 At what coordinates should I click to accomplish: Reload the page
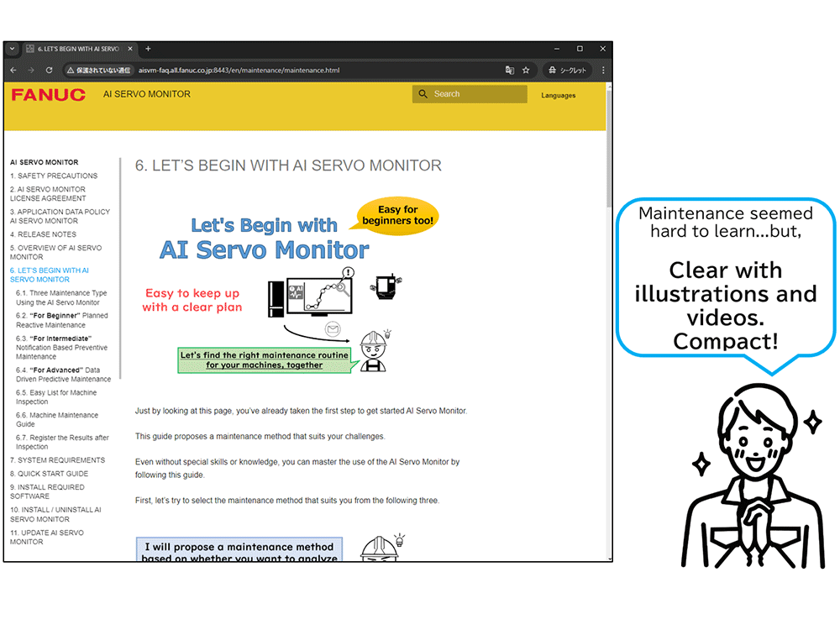click(x=49, y=71)
